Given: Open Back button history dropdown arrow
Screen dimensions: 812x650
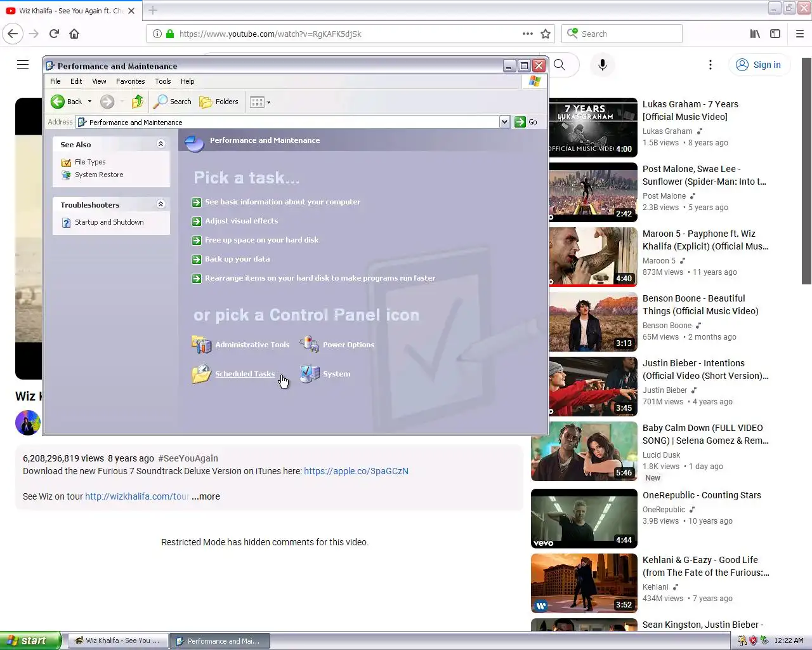Looking at the screenshot, I should tap(89, 102).
